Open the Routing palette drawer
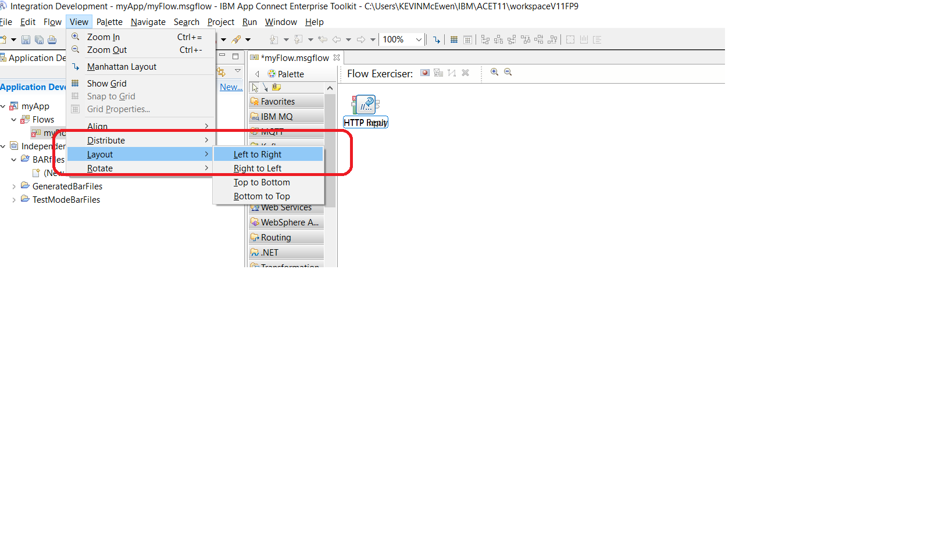Screen dimensions: 943x560 click(x=286, y=238)
